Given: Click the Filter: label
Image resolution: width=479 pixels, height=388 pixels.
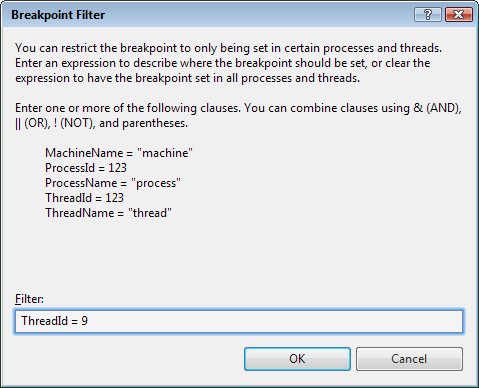Looking at the screenshot, I should coord(29,299).
